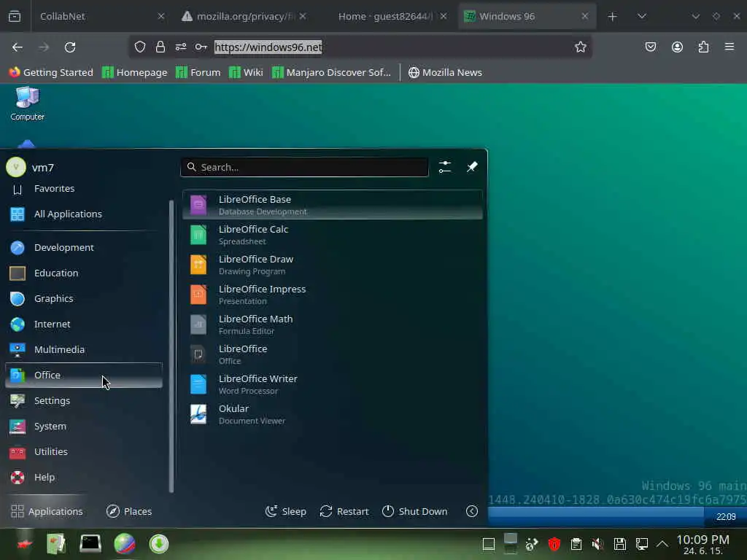Open the Extensions puzzle icon
This screenshot has height=560, width=747.
[x=703, y=47]
